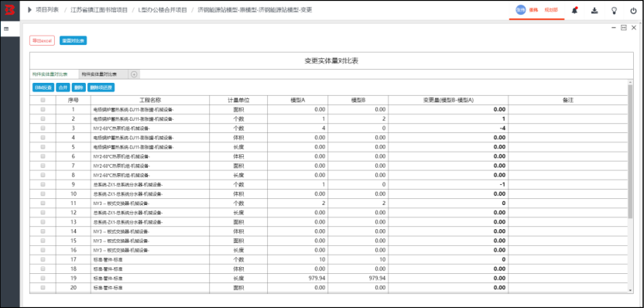
Task: Check the checkbox for row 19
Action: (x=43, y=278)
